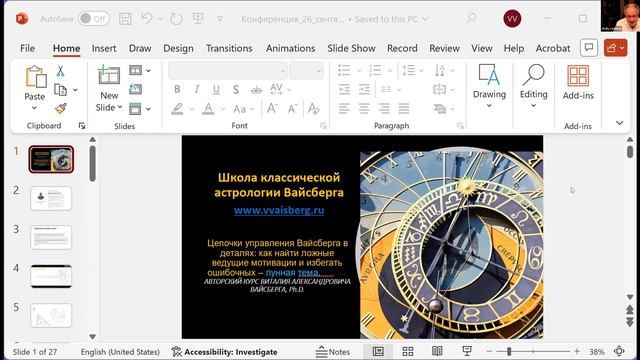Toggle the AutoSave switch
This screenshot has height=360, width=640.
click(x=93, y=19)
